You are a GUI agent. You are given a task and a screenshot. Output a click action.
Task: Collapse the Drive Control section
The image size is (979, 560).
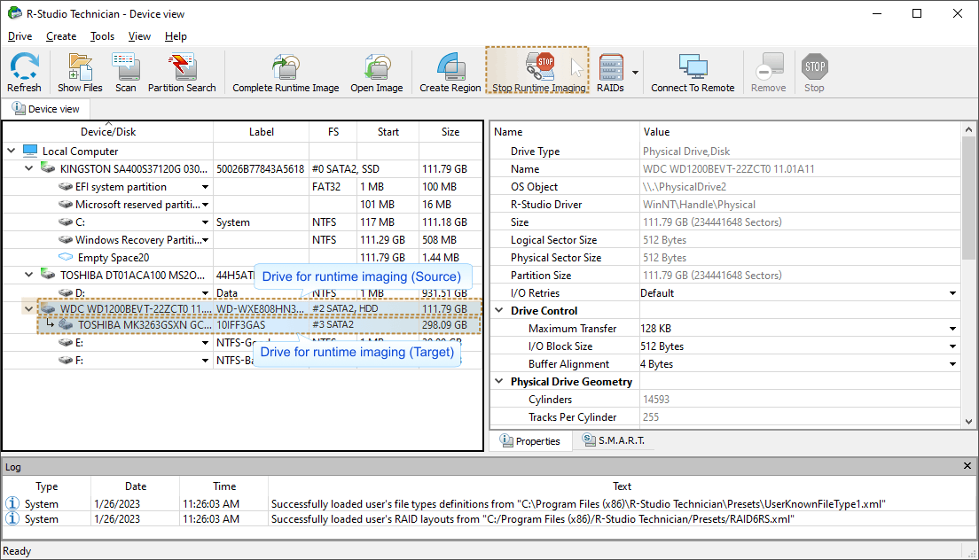tap(499, 310)
